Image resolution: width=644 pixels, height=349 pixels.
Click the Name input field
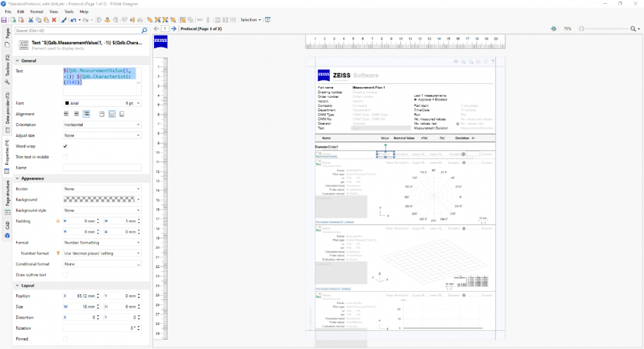(102, 167)
